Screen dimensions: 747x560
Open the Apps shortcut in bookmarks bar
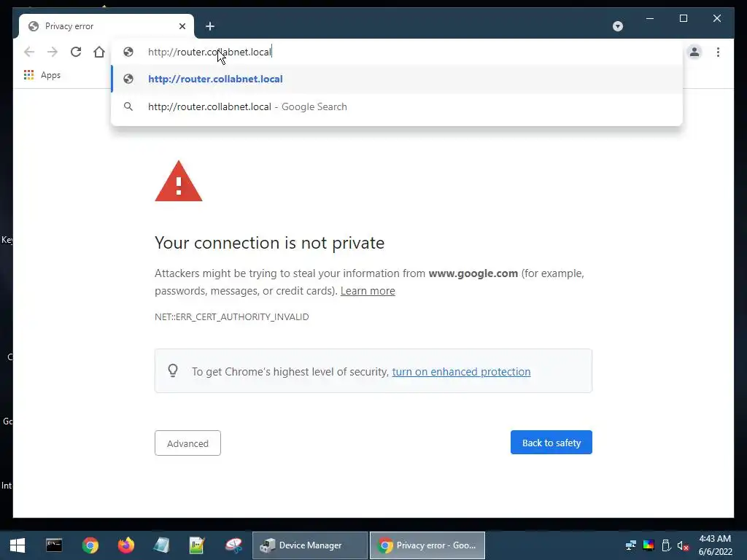click(42, 75)
